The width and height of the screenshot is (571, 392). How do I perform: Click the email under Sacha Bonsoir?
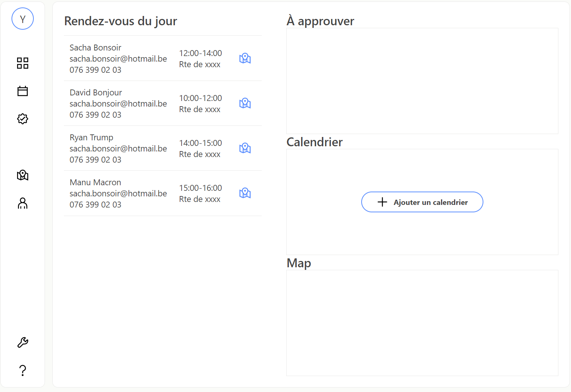pos(118,59)
